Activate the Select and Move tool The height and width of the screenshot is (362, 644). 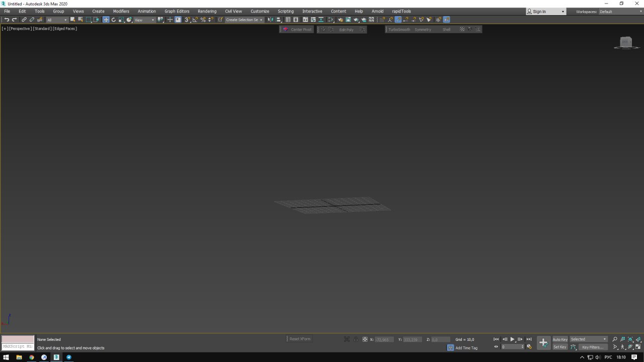pos(106,20)
